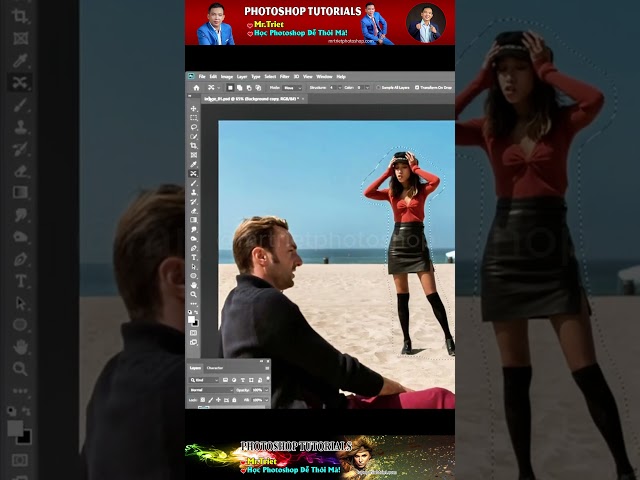Open the Select menu
Viewport: 640px width, 480px height.
pos(270,76)
